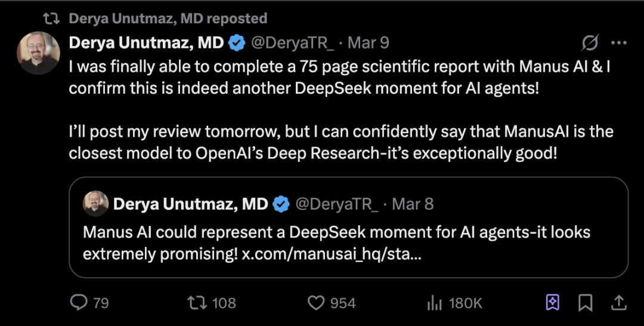
Task: Open the @DeryaTR_ handle on main post
Action: point(292,43)
